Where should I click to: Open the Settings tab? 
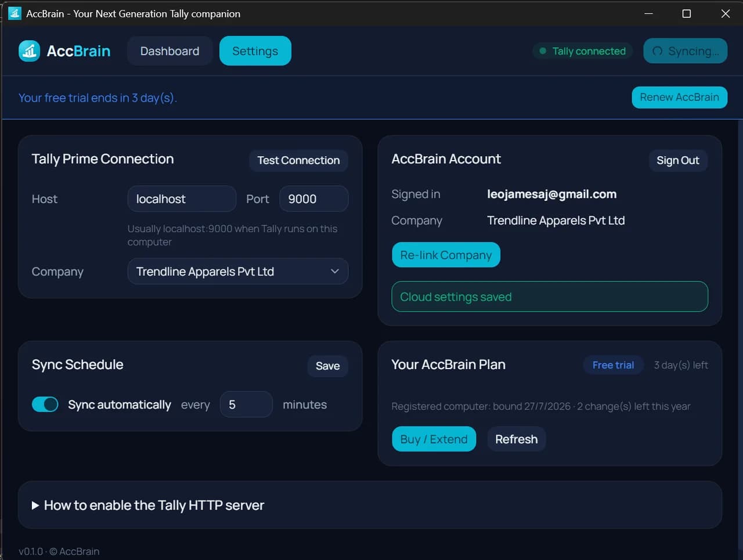point(255,51)
